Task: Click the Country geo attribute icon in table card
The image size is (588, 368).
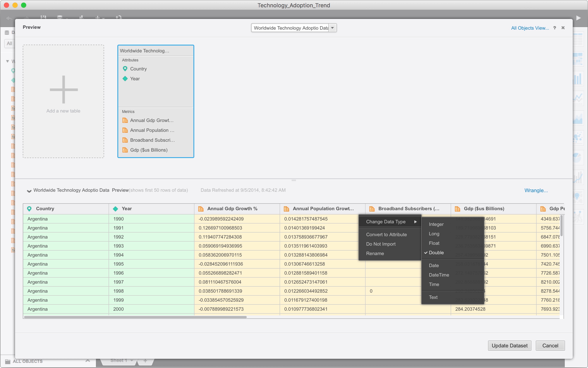Action: pyautogui.click(x=125, y=69)
